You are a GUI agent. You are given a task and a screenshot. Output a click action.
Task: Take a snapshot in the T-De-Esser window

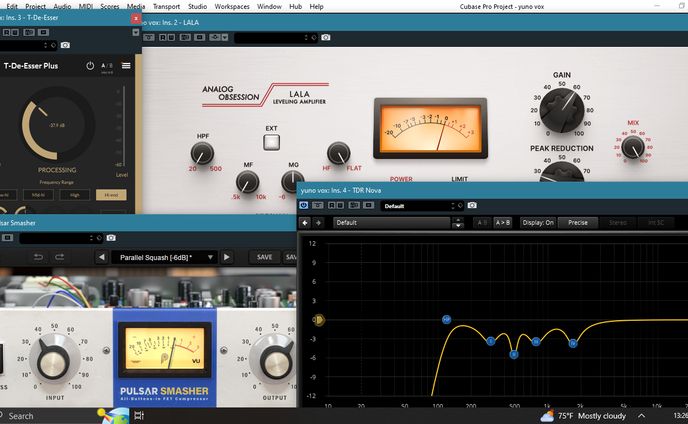click(x=65, y=45)
